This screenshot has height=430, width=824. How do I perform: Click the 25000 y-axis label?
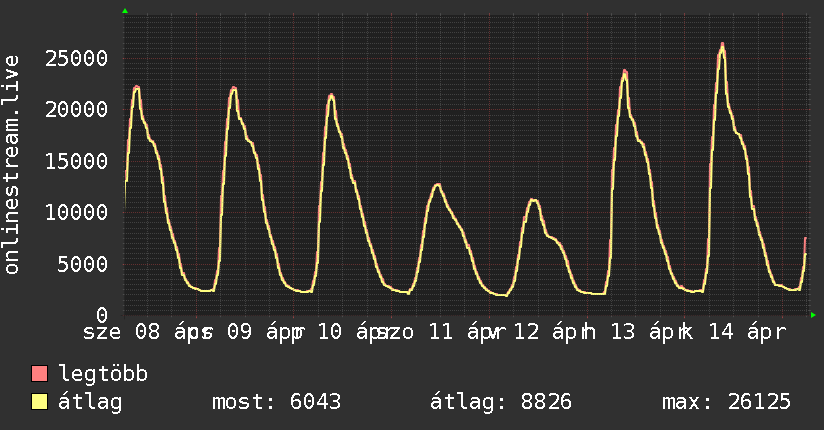click(77, 58)
